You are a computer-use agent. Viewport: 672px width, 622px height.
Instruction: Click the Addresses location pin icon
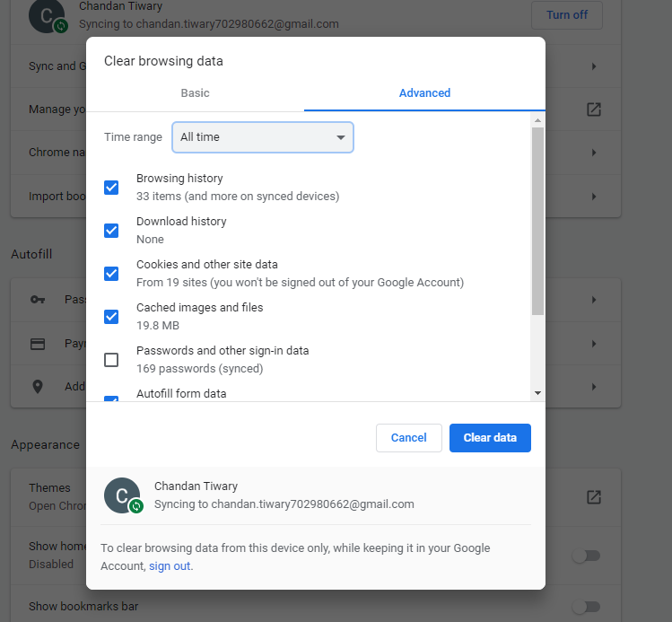tap(38, 387)
